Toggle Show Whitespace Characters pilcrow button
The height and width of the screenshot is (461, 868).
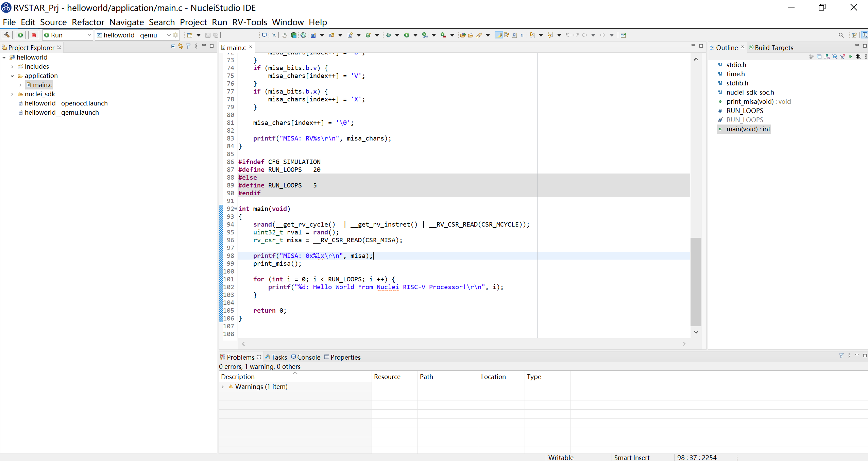[x=522, y=35]
